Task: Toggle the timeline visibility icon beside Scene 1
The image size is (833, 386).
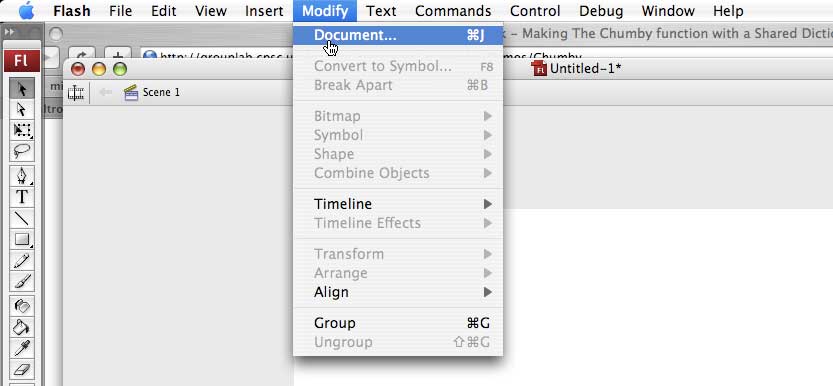Action: click(76, 92)
